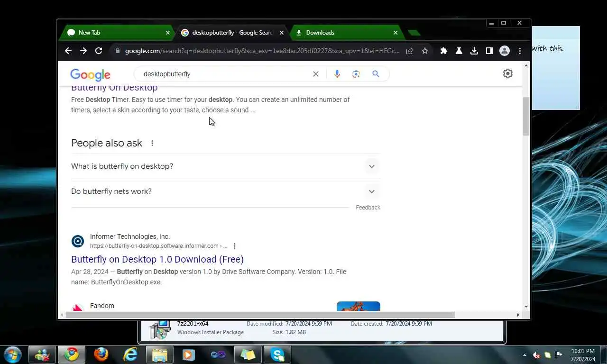Click the Informer Technologies site favicon

point(78,241)
